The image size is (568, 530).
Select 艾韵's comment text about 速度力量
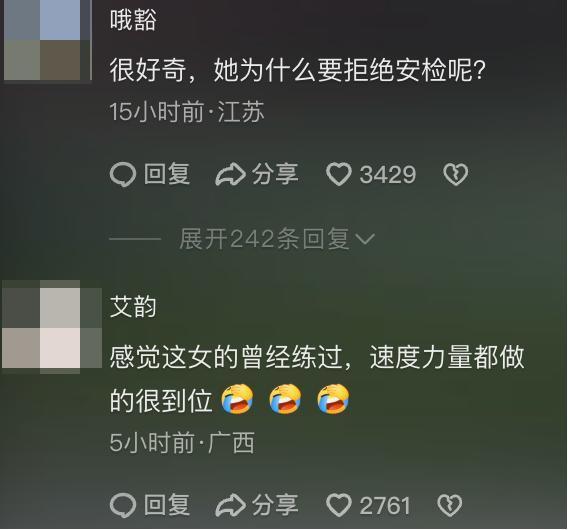pos(317,379)
